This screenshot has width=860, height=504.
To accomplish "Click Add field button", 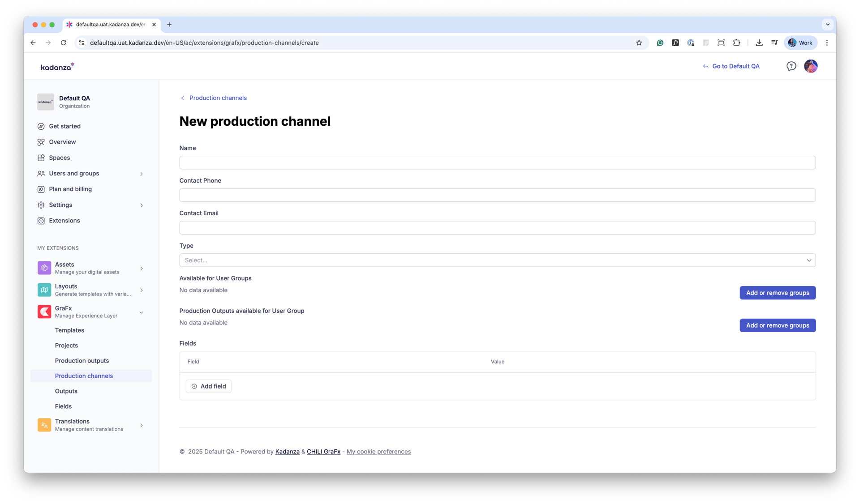I will point(208,386).
